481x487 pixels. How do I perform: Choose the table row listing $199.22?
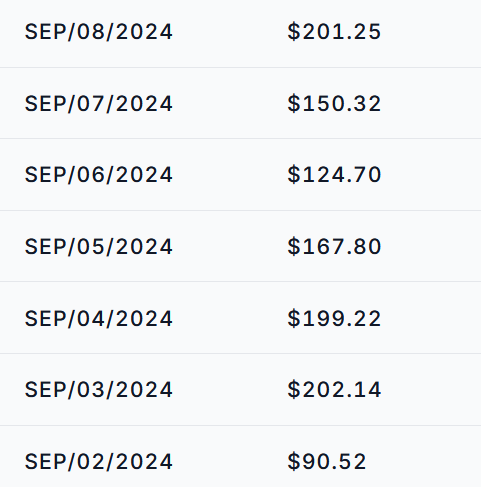click(x=240, y=318)
